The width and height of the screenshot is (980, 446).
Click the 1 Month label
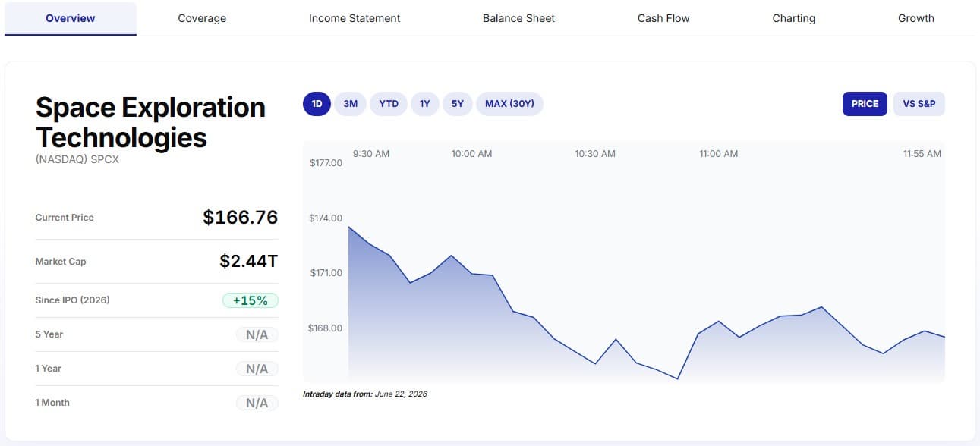[52, 403]
